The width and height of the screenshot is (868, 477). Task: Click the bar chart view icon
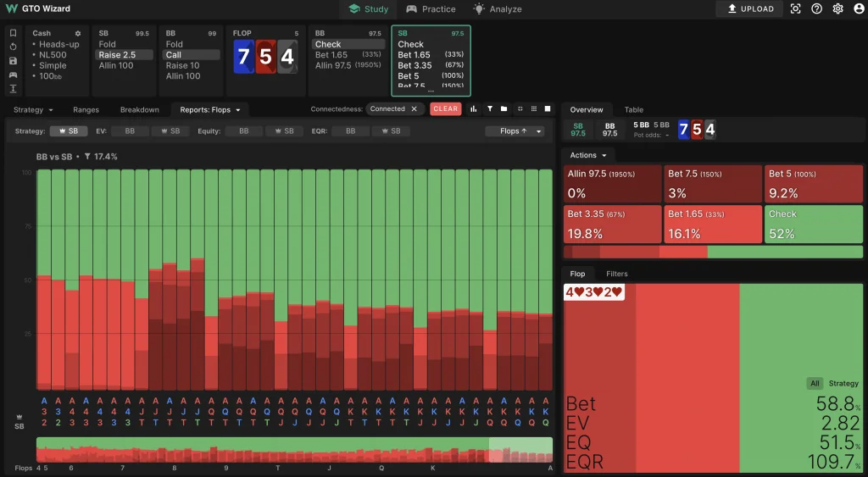(474, 109)
